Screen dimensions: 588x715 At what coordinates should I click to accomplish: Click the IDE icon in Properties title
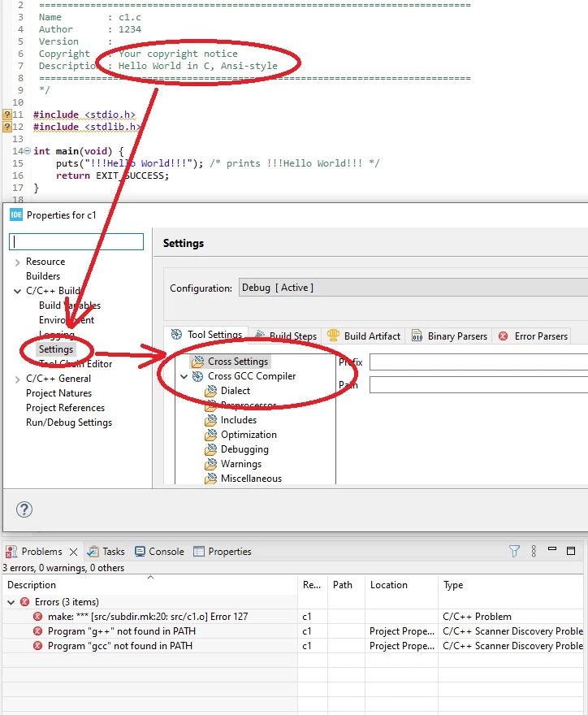pos(16,214)
